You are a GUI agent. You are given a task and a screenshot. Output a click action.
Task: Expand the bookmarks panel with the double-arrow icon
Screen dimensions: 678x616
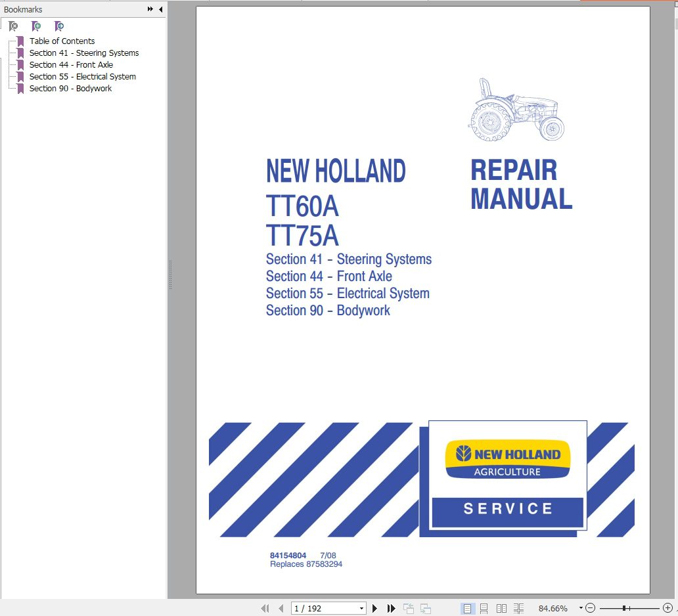click(x=150, y=9)
